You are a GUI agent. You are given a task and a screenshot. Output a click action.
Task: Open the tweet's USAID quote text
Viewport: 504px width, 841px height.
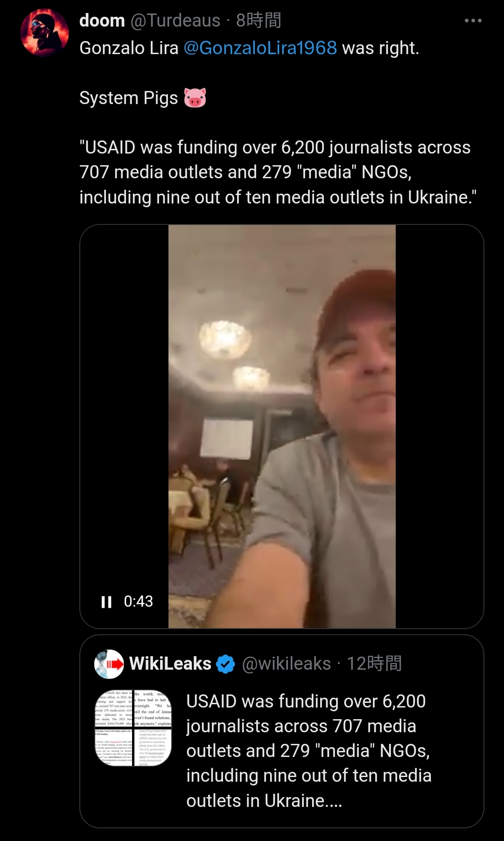278,172
